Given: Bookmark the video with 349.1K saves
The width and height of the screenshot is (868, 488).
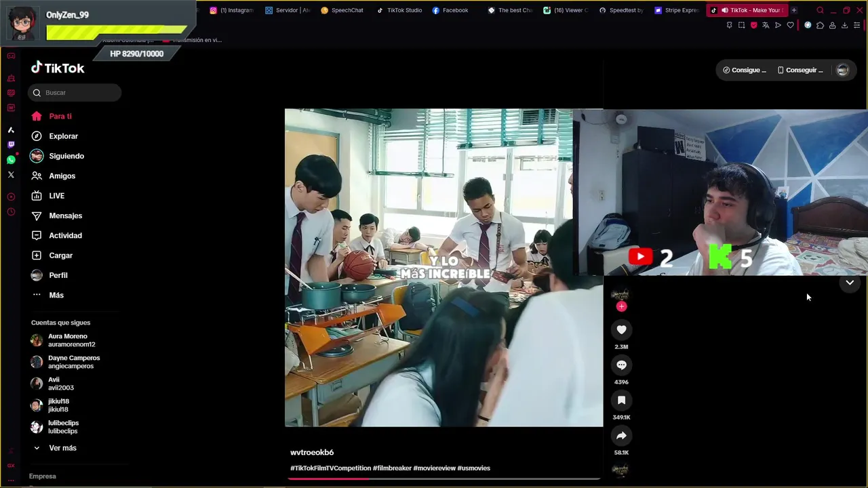Looking at the screenshot, I should (621, 401).
